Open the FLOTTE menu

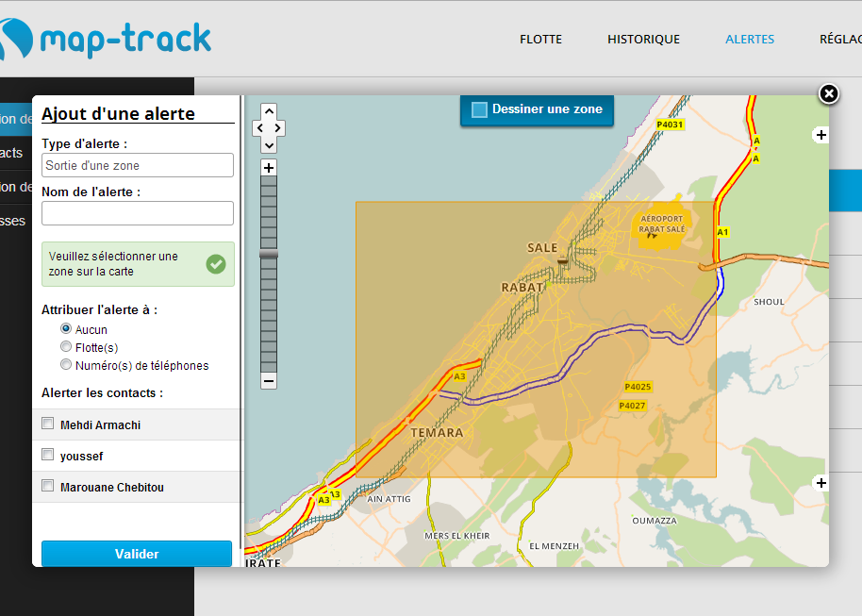coord(540,40)
